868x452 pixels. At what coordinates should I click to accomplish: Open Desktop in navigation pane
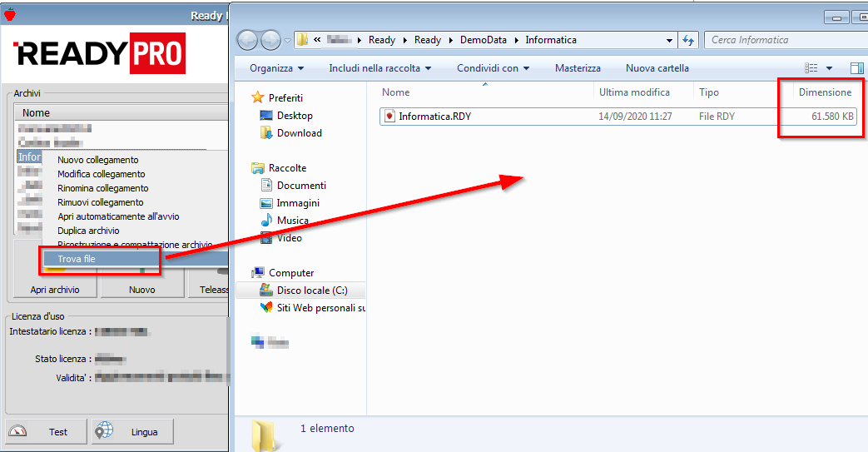coord(295,115)
